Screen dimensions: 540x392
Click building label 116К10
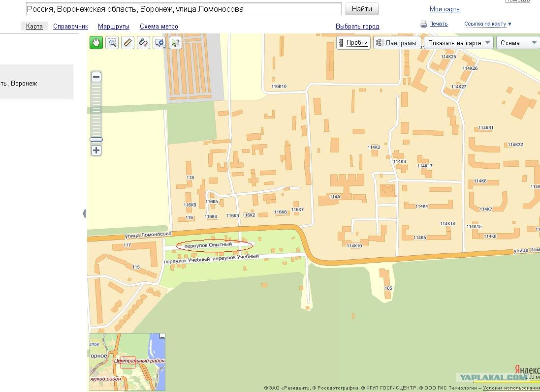(x=279, y=87)
